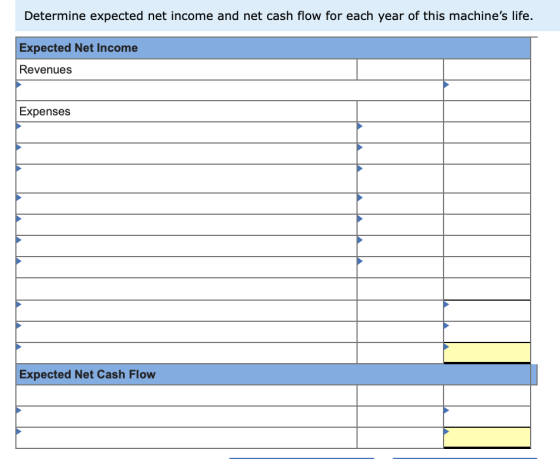Open the third, taller label dropdown under Expenses

point(186,179)
